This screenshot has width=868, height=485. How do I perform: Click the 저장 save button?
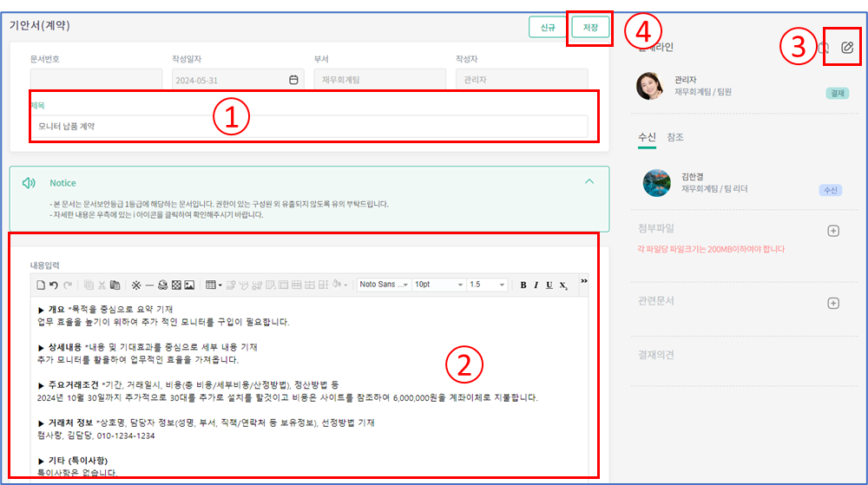[x=590, y=28]
